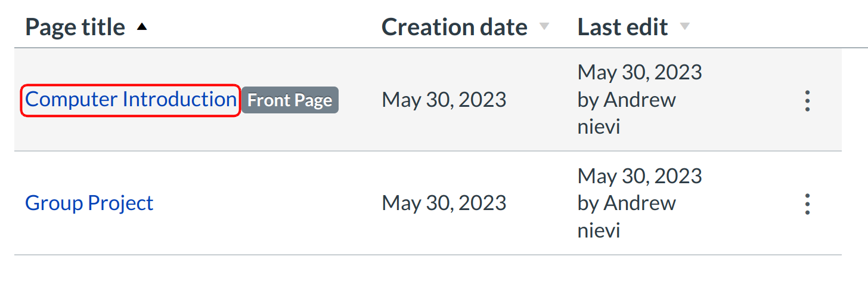Click the sort arrow beside Creation date
This screenshot has height=296, width=868.
(544, 27)
